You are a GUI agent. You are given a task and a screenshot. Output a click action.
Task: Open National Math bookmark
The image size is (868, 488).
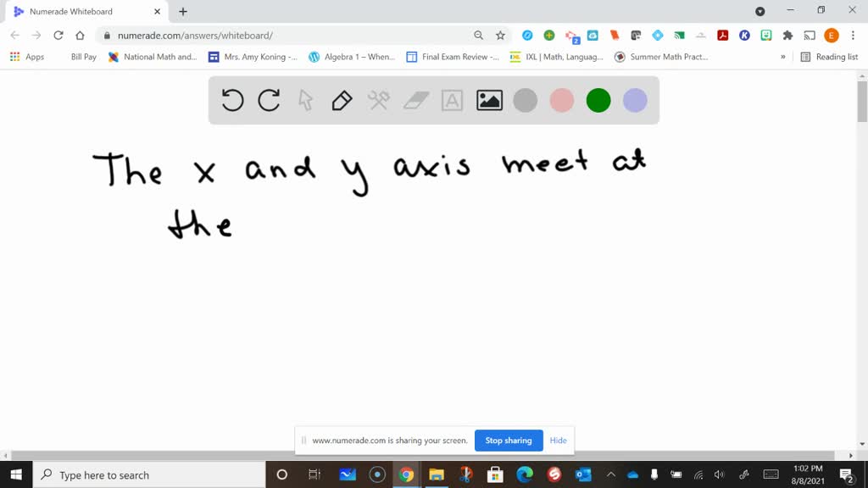153,57
